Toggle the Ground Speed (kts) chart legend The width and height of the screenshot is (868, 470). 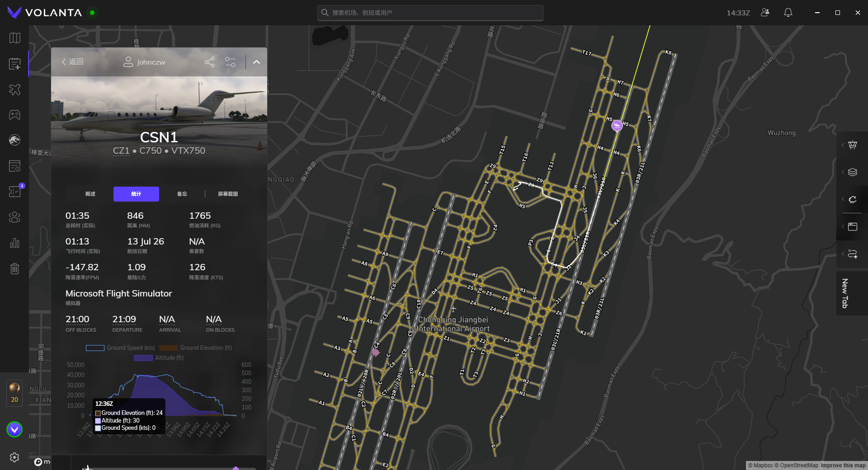click(x=120, y=348)
